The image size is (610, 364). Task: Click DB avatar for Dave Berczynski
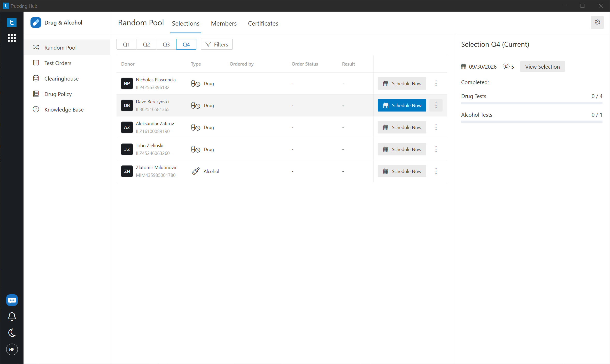click(127, 105)
